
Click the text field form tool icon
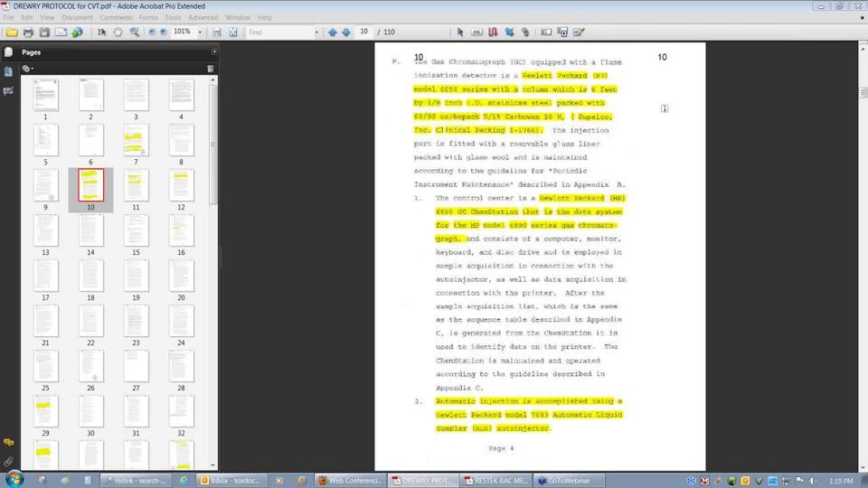click(x=546, y=33)
